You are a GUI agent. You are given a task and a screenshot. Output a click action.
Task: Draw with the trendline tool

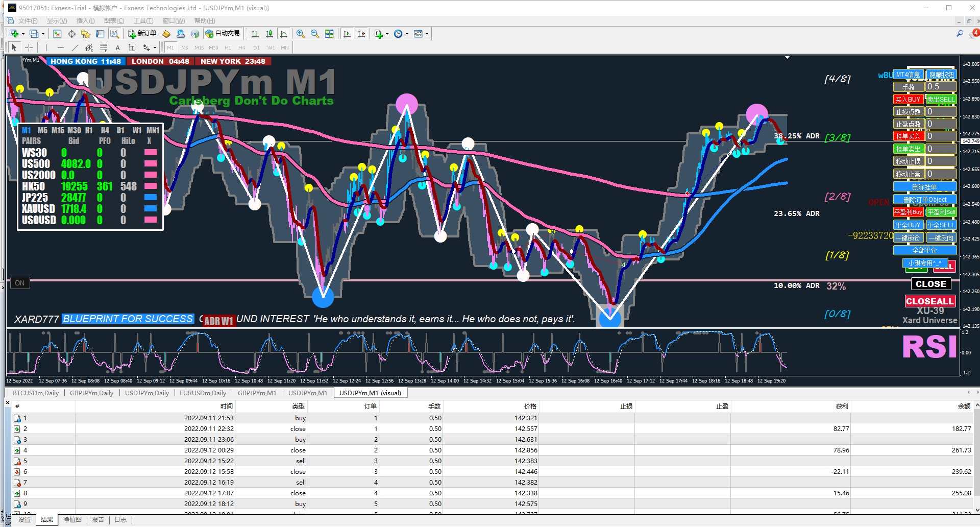pyautogui.click(x=75, y=47)
